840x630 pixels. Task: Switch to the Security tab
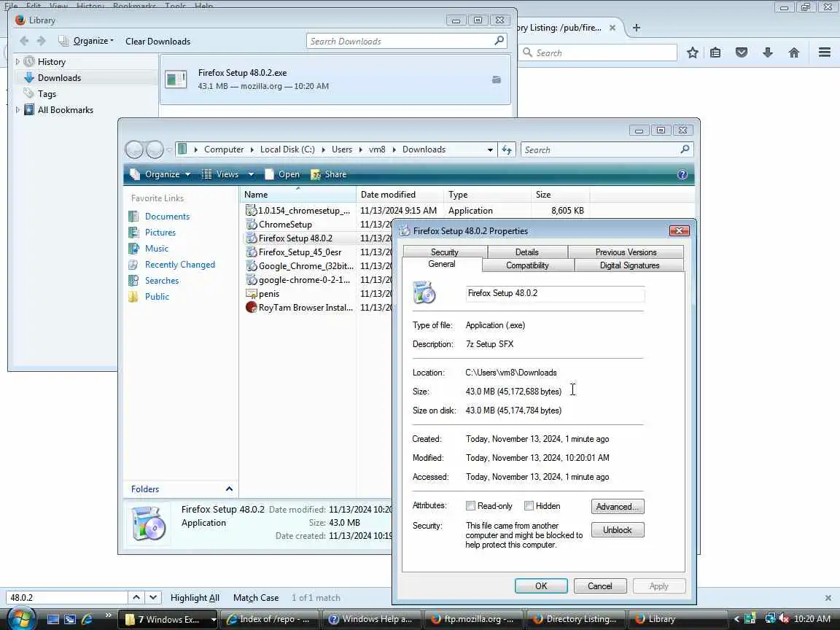[445, 252]
